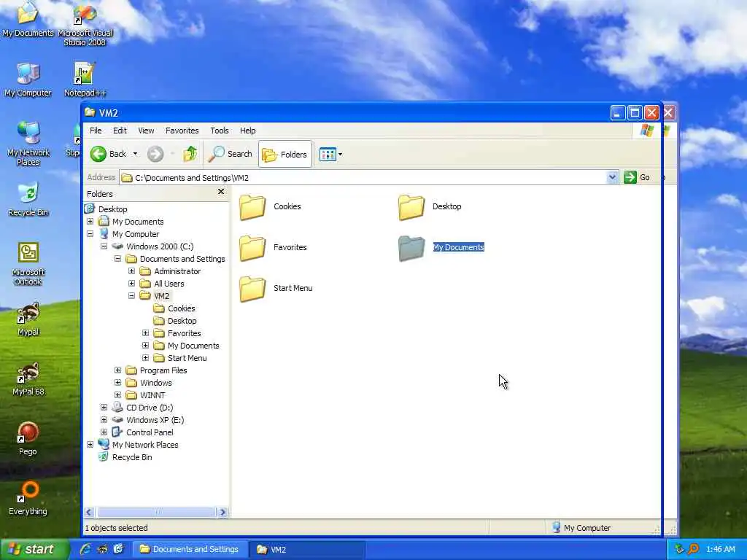Click the Notepad++ desktop icon
Viewport: 747px width, 560px height.
click(85, 79)
